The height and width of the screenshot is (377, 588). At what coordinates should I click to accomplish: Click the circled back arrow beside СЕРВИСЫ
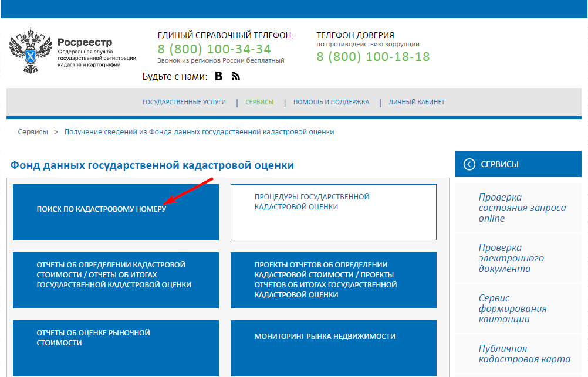(x=469, y=164)
